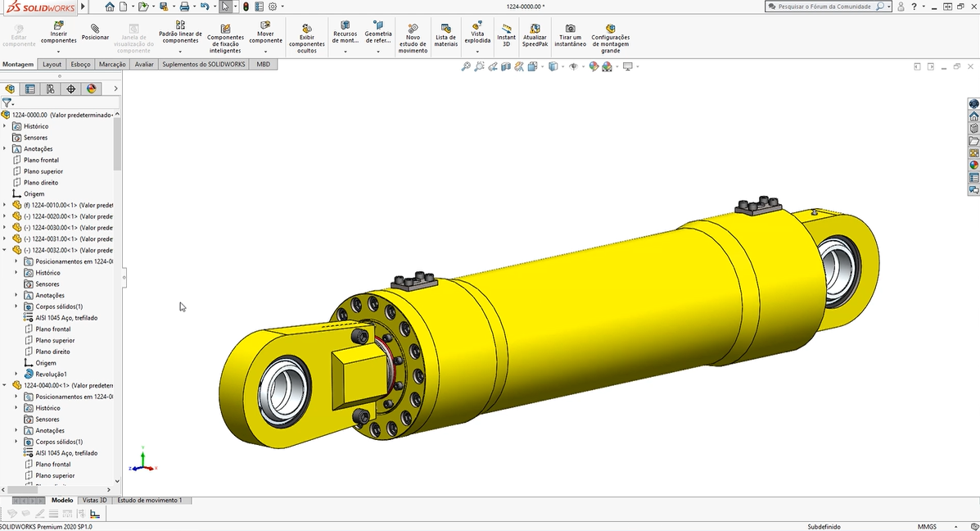
Task: Toggle Instant 3D mode
Action: point(506,33)
